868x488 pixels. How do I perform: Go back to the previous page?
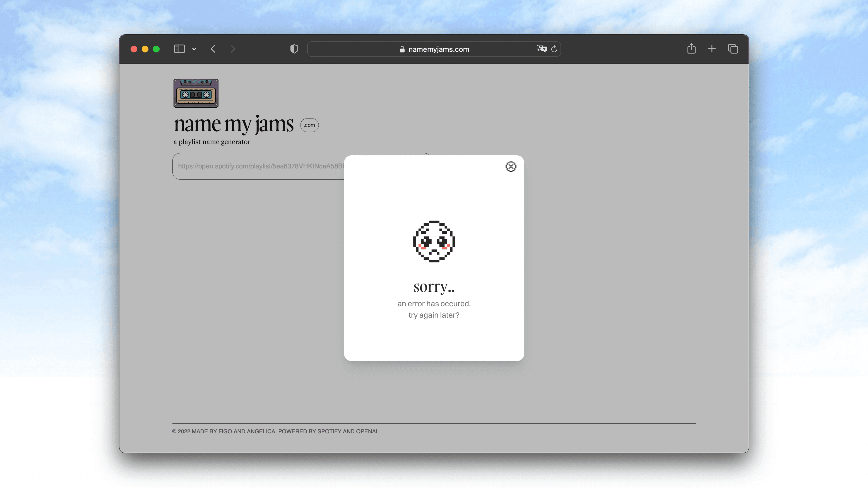(x=213, y=49)
